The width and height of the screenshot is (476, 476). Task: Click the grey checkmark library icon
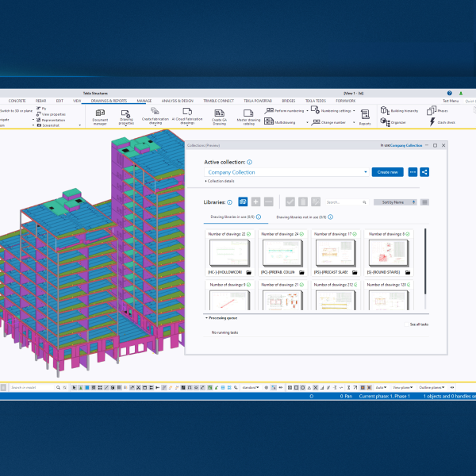pyautogui.click(x=290, y=202)
